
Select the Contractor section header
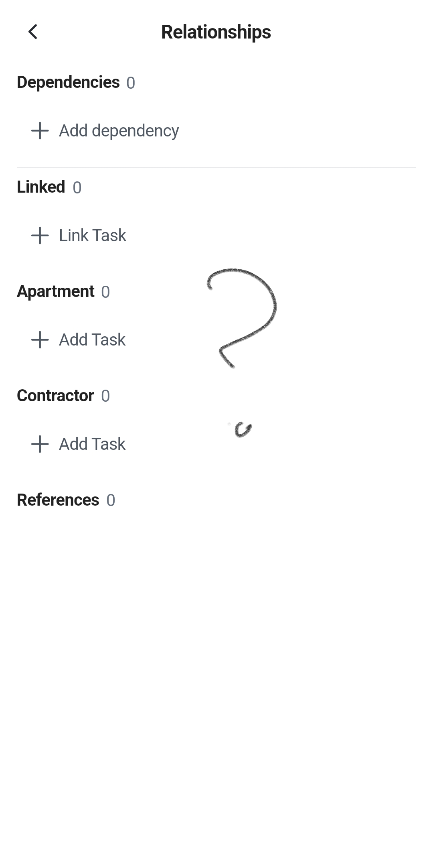point(55,396)
